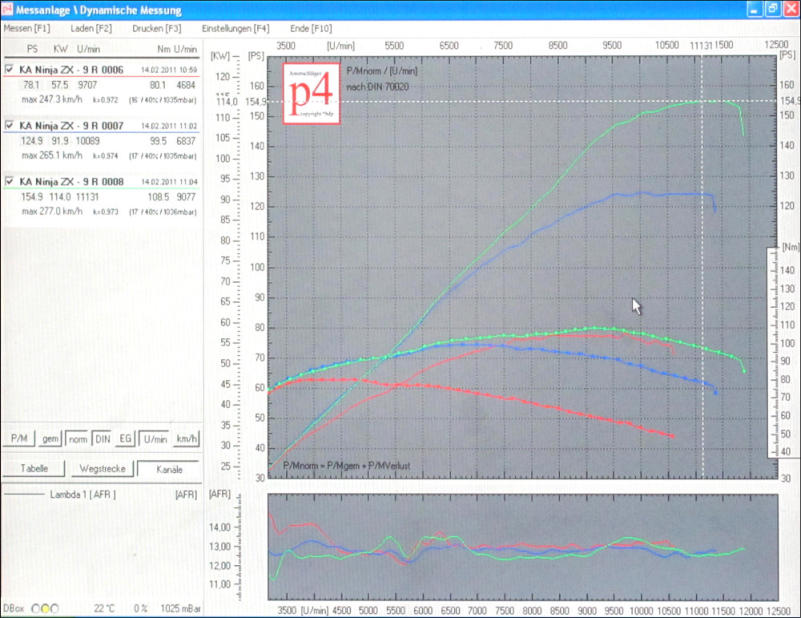Open the Wegstrecke tab

click(101, 468)
